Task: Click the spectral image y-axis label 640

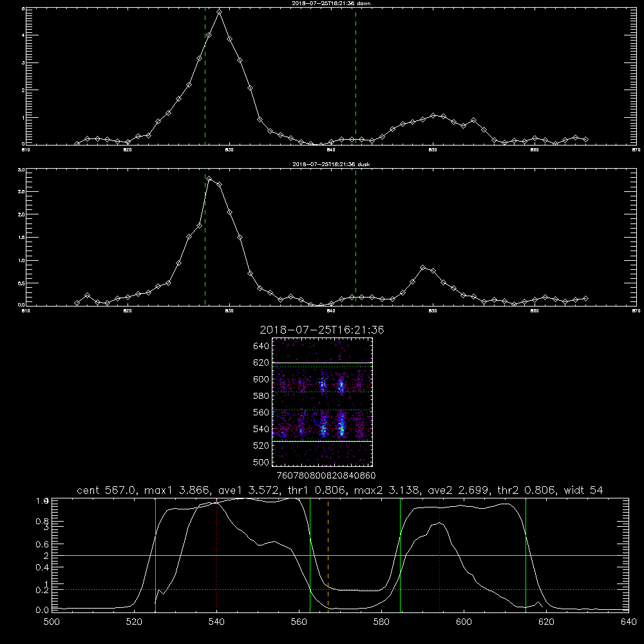Action: (x=261, y=346)
